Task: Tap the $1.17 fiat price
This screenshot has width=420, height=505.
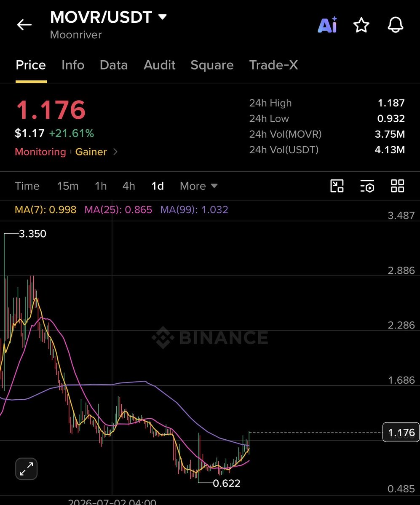Action: [x=29, y=134]
